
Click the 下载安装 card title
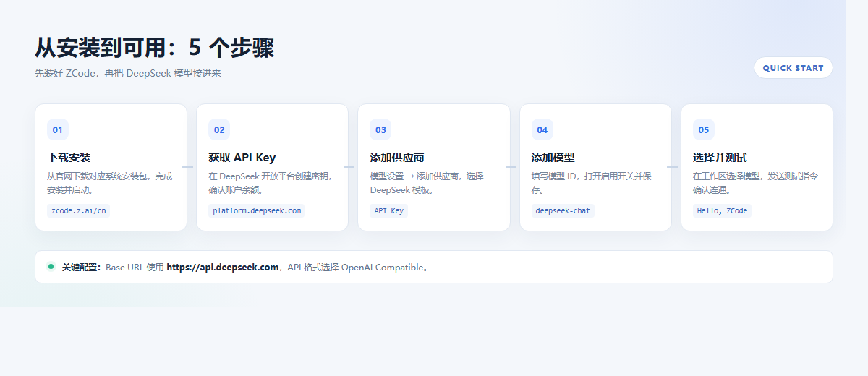click(69, 158)
